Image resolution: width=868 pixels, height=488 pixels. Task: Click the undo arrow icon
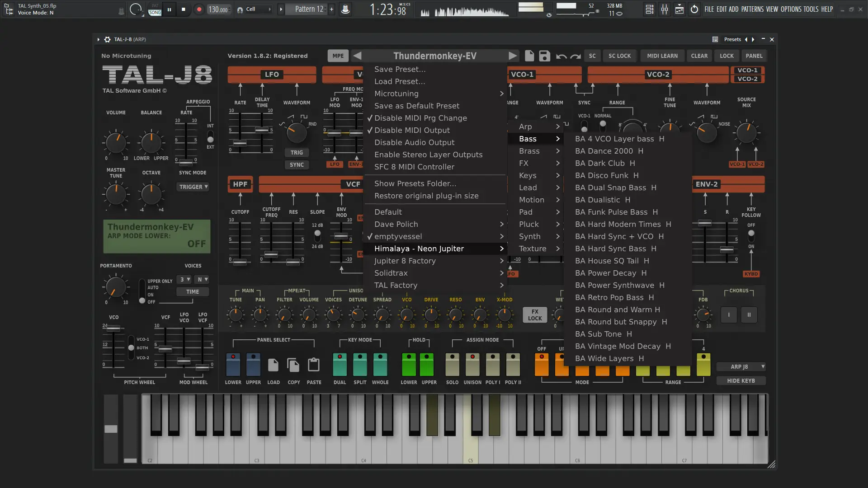tap(561, 56)
